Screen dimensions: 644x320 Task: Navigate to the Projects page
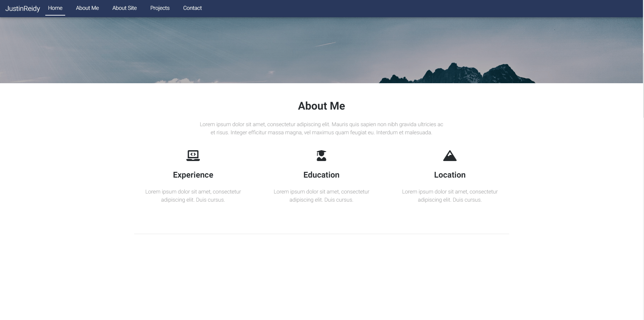160,8
